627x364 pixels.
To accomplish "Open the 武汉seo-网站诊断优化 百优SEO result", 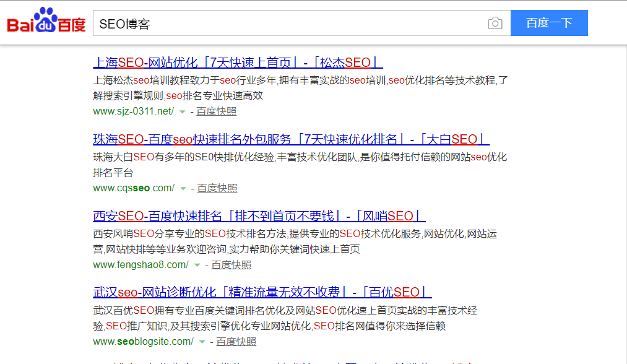I will (x=262, y=292).
